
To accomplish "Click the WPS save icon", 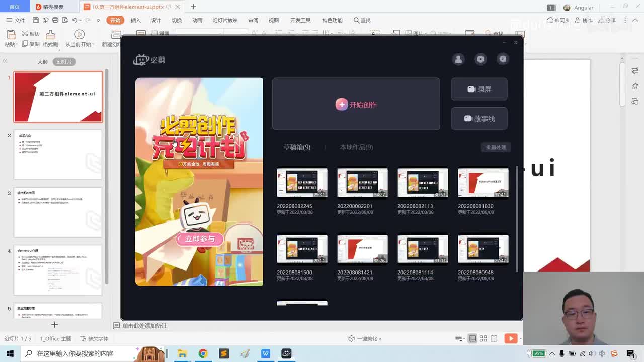I will (x=36, y=20).
